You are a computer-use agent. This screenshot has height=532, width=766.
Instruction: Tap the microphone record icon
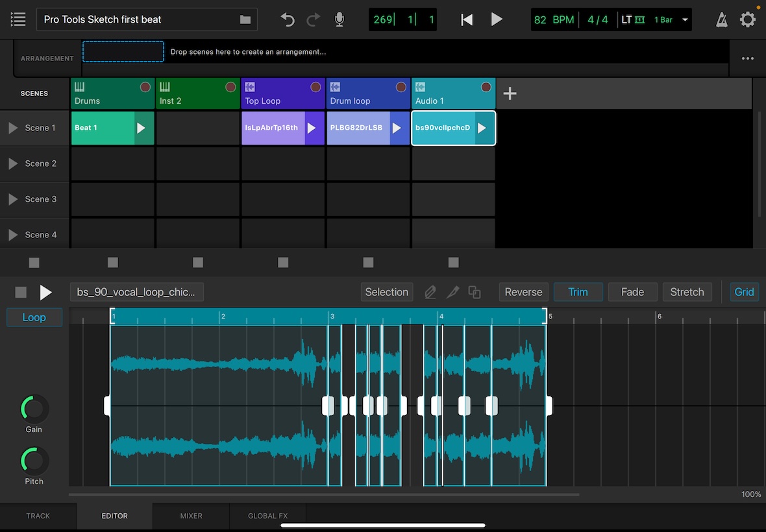click(x=340, y=19)
